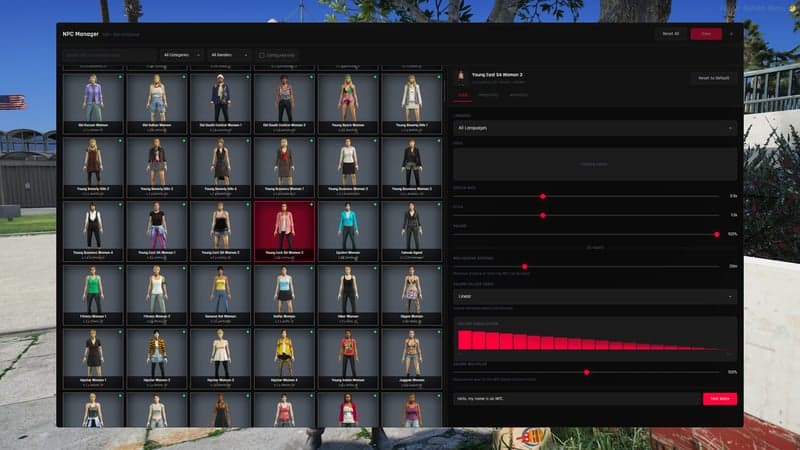Focus the NPC search field
Screen dimensions: 800x450
point(109,55)
